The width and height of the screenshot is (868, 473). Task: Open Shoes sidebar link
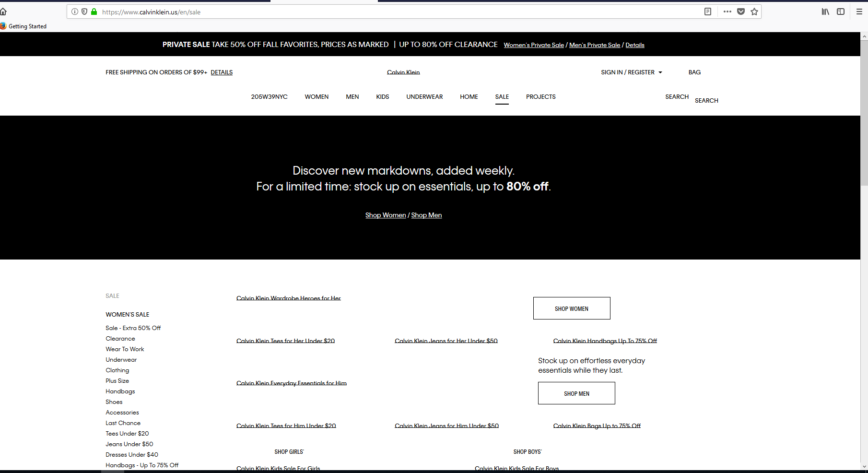(114, 402)
